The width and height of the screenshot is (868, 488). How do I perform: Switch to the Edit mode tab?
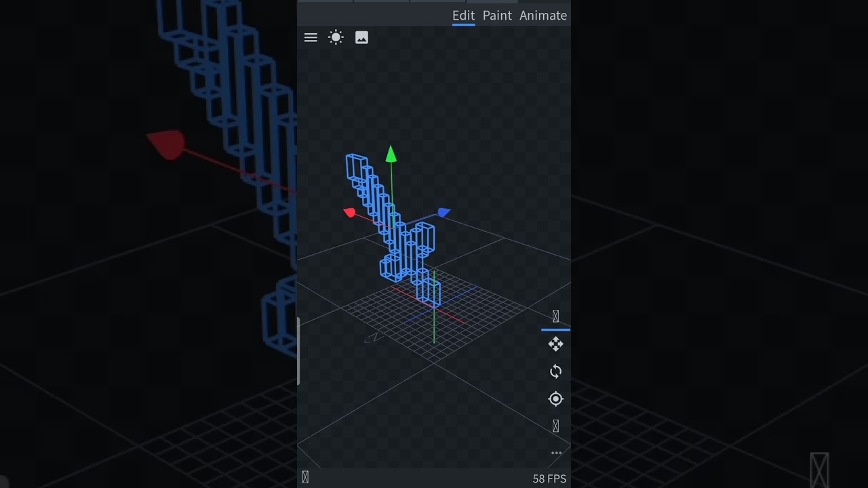click(463, 16)
